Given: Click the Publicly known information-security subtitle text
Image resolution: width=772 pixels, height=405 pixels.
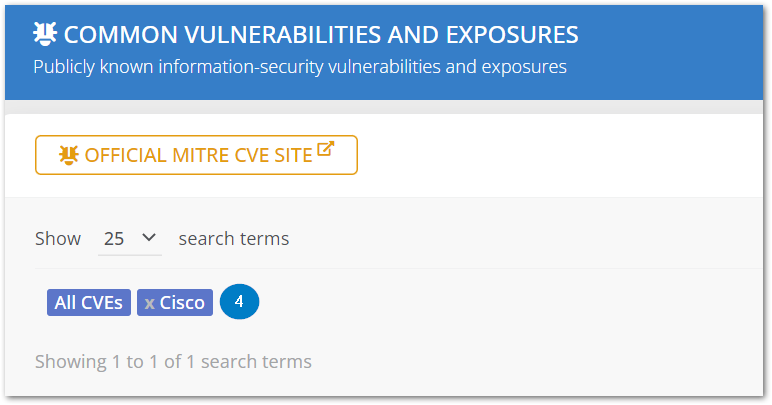Looking at the screenshot, I should [300, 67].
